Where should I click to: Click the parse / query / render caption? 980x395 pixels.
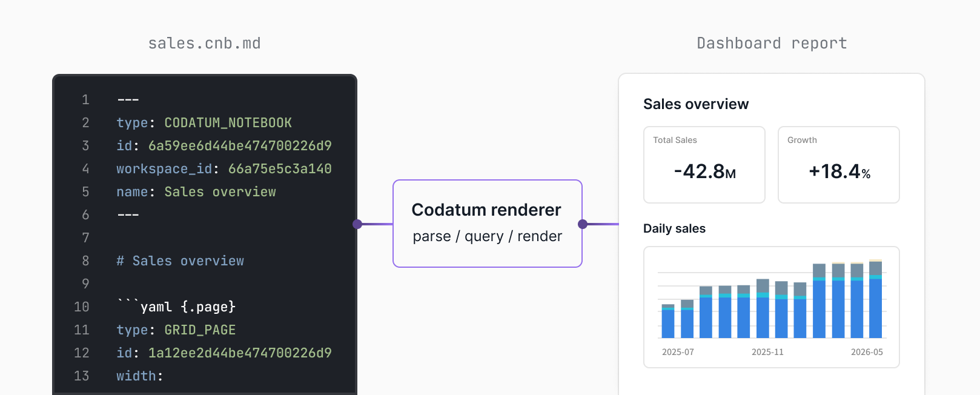pos(488,236)
